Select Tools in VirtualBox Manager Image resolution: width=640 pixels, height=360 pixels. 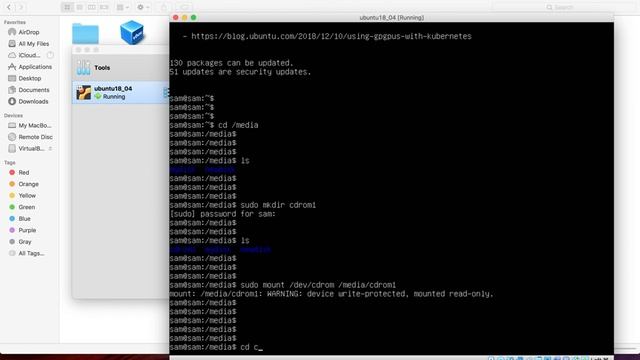(121, 67)
